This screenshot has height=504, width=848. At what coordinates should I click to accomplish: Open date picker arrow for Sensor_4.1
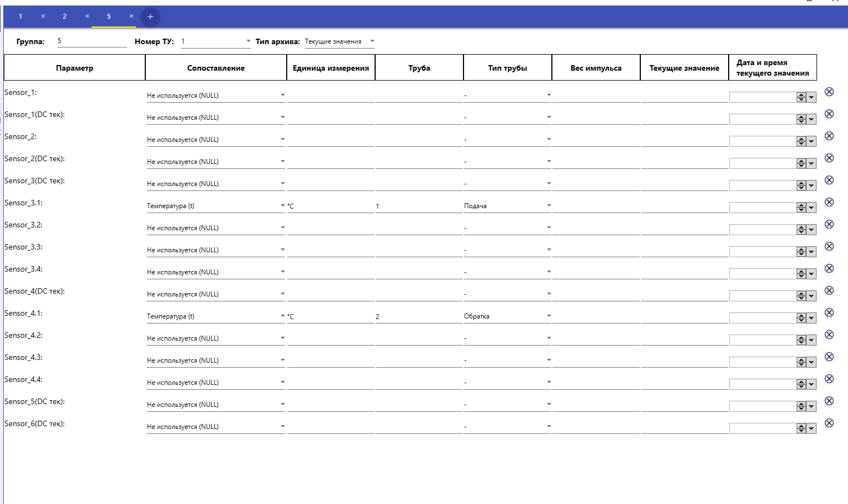point(811,318)
